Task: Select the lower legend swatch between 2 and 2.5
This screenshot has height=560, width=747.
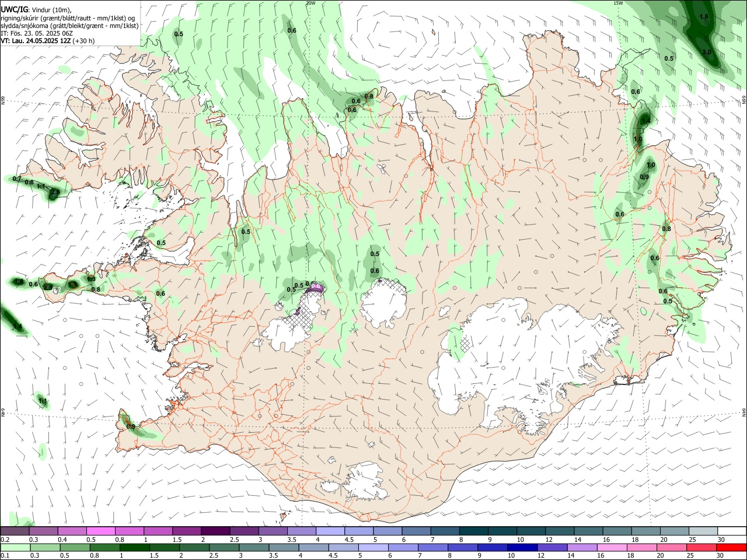Action: tap(194, 547)
